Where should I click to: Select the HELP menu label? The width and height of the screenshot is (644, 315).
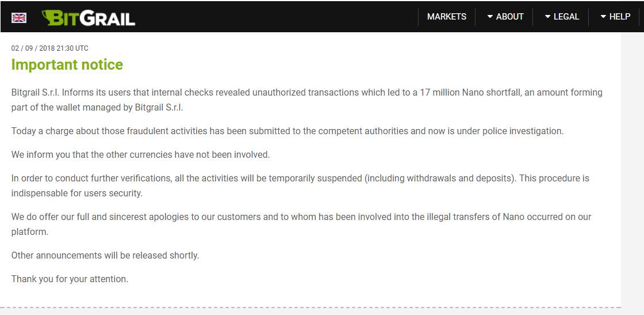(x=620, y=17)
